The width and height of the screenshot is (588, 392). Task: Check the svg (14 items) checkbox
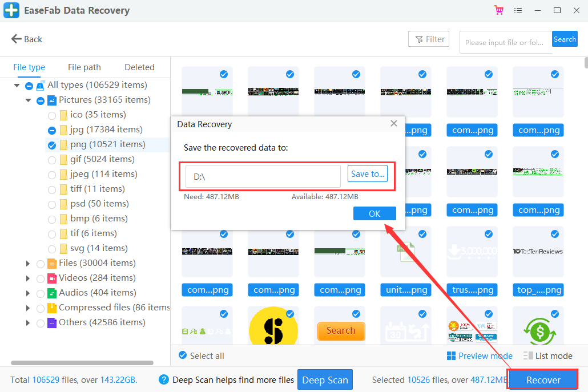(52, 249)
